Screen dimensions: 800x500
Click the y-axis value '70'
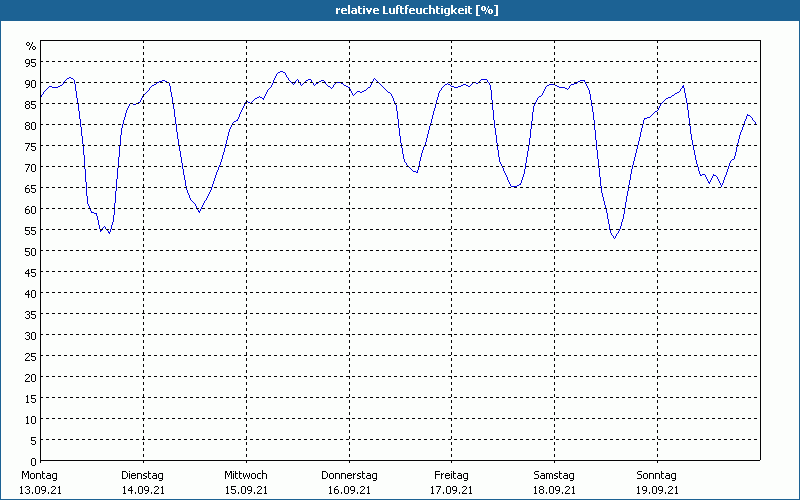tap(31, 167)
